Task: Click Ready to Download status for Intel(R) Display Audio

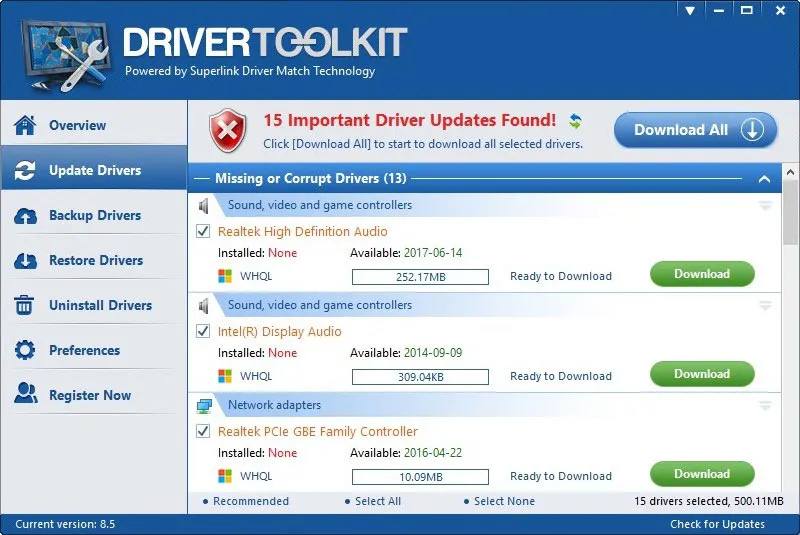Action: pyautogui.click(x=561, y=376)
